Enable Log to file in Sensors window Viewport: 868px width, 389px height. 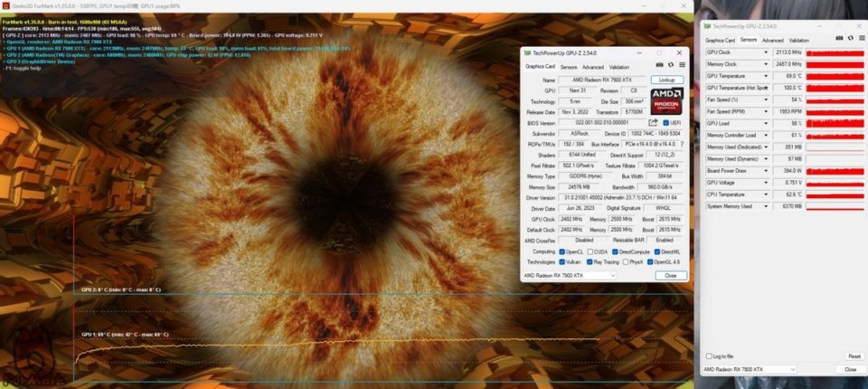coord(710,356)
